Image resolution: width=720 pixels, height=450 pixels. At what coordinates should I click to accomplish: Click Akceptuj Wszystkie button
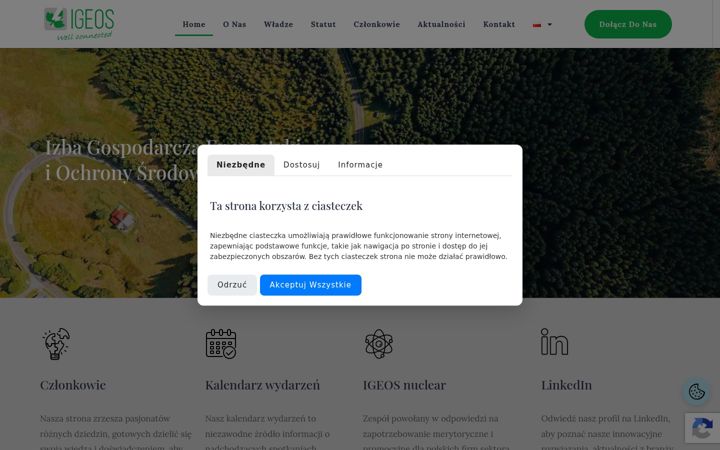tap(310, 285)
